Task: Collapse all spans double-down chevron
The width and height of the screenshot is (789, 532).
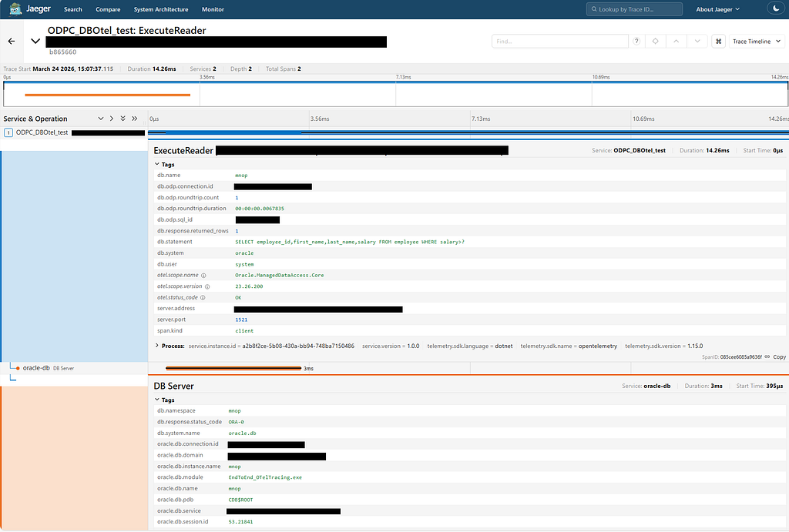Action: 123,119
